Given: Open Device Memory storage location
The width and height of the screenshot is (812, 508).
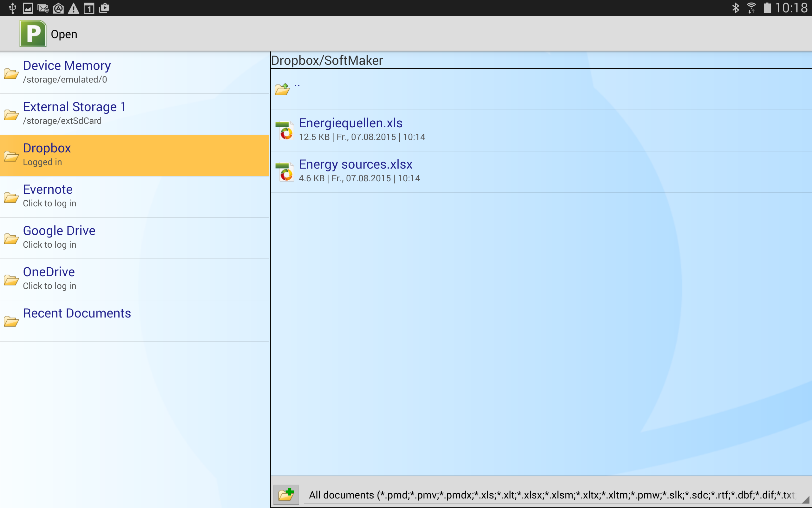Looking at the screenshot, I should 134,73.
